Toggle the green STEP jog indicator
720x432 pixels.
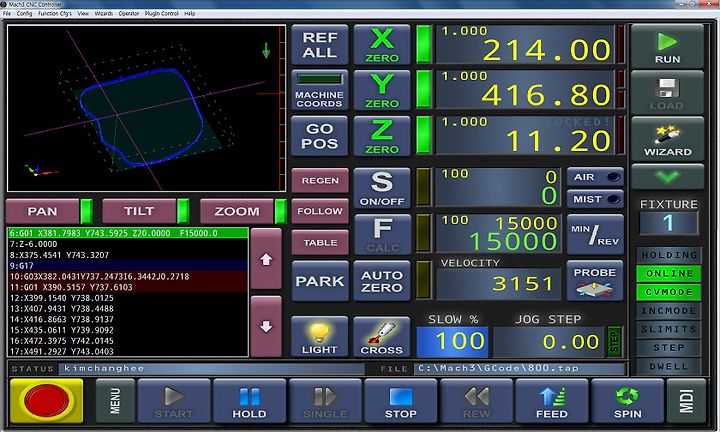(614, 342)
